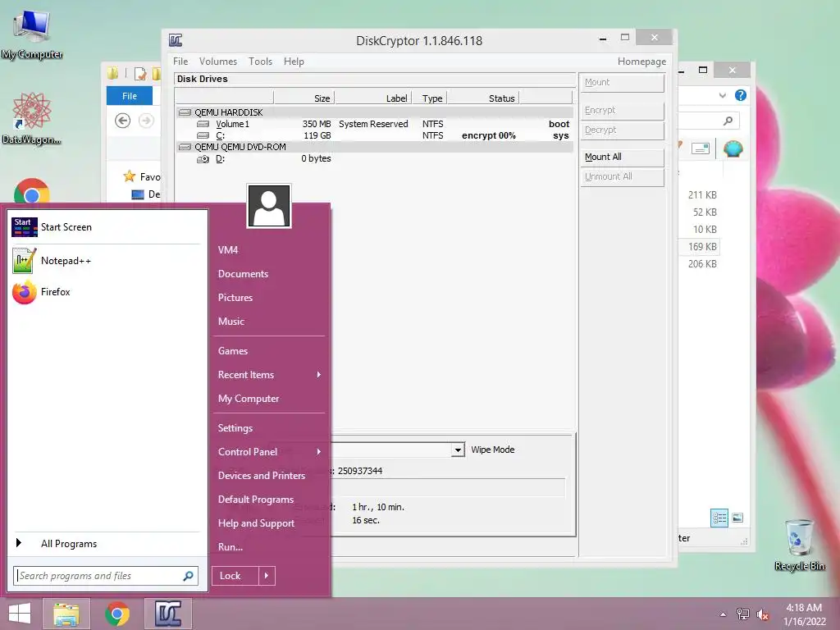
Task: Open the DiskCryptor File menu
Action: (180, 62)
